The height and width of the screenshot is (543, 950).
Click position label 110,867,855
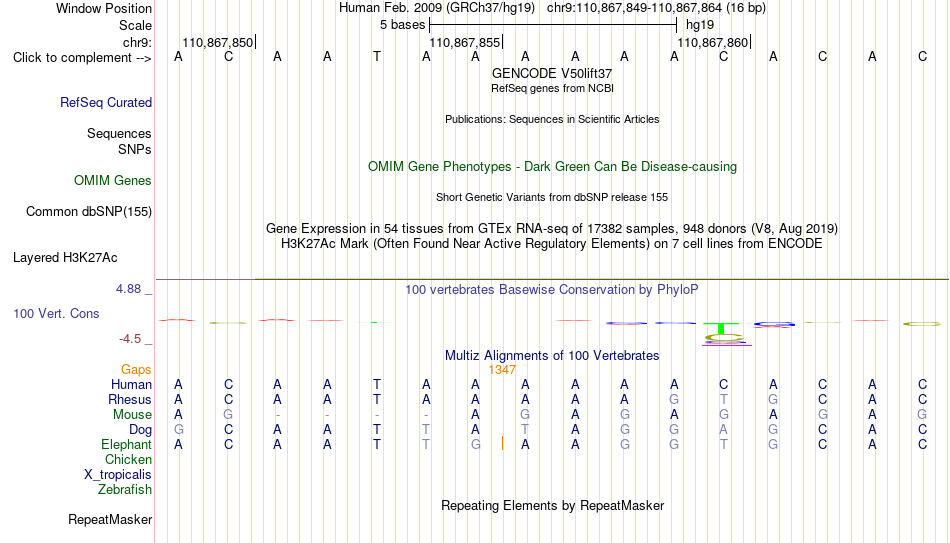[x=465, y=42]
